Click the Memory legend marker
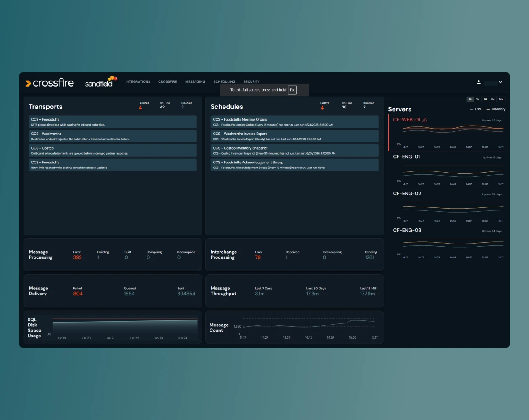This screenshot has width=529, height=420. [x=488, y=109]
